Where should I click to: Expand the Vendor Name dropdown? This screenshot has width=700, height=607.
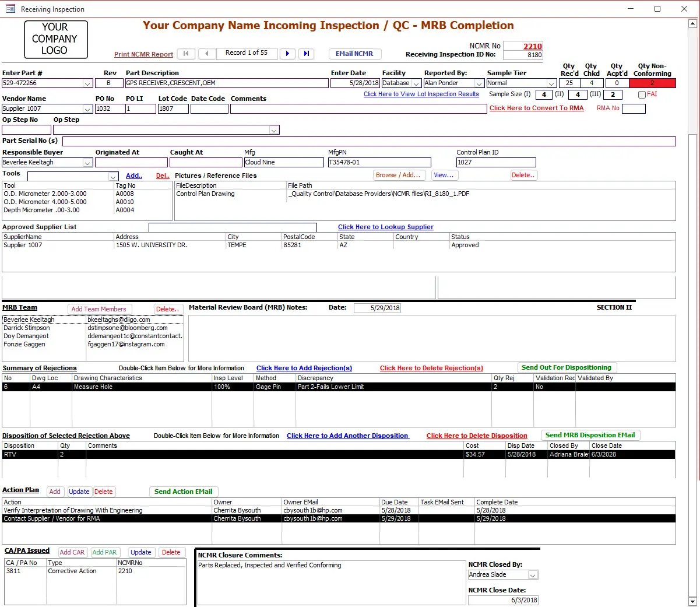pos(87,109)
